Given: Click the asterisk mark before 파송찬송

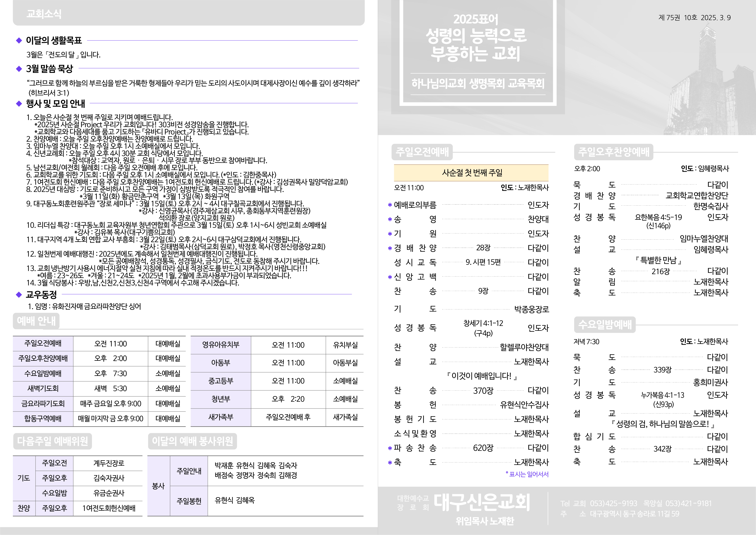Looking at the screenshot, I should tap(390, 448).
